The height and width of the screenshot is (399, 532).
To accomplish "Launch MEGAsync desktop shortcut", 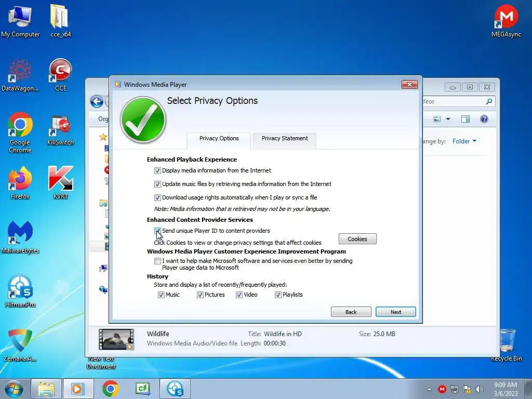I will click(506, 21).
